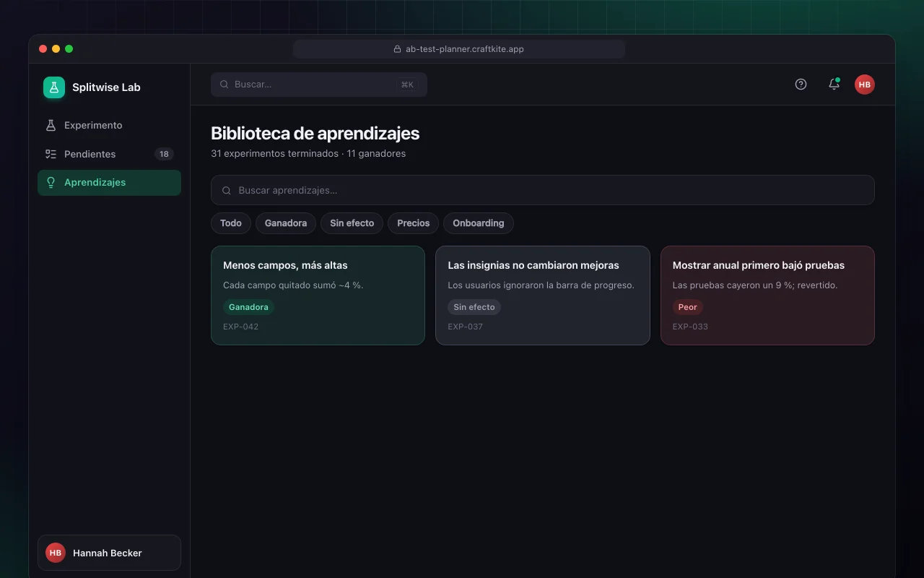Click the Experimento flask icon in sidebar

51,125
